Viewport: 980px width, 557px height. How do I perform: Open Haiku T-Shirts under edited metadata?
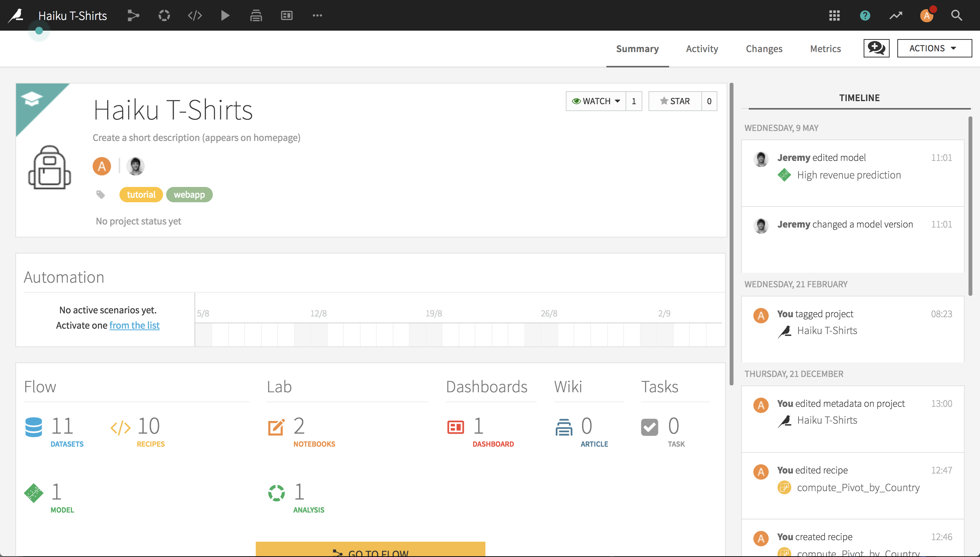pyautogui.click(x=827, y=420)
